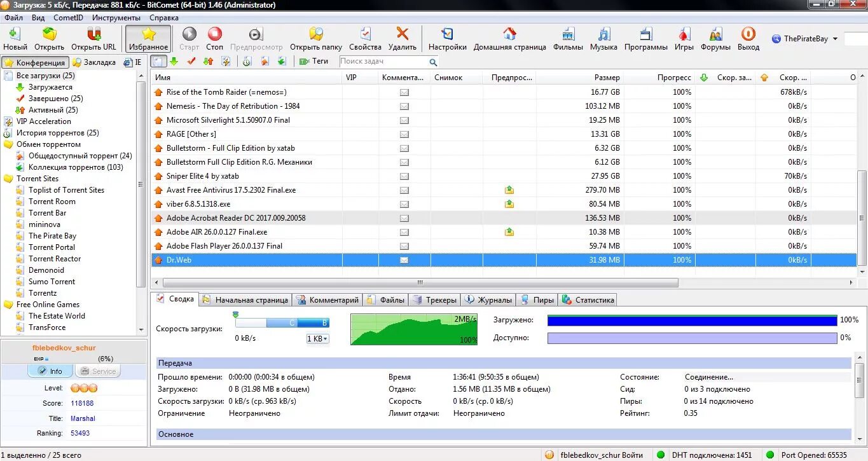Viewport: 868px width, 461px height.
Task: Switch to the Пиры tab
Action: pos(537,300)
